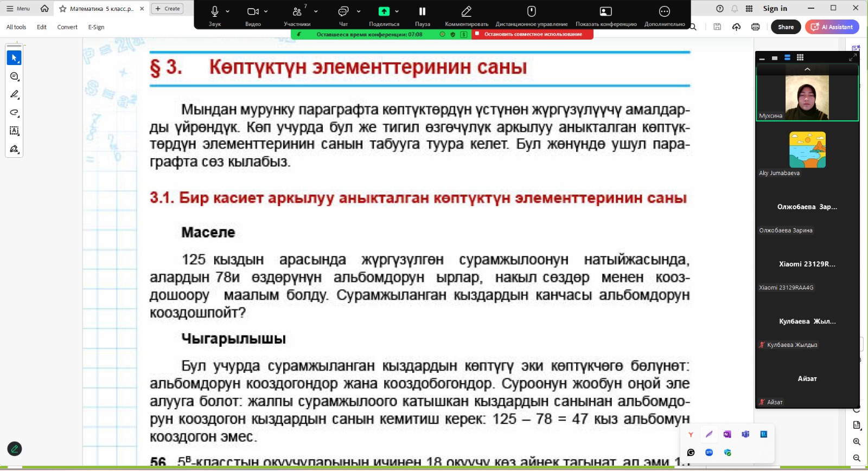Viewport: 868px width, 471px height.
Task: Open Дистанционное управление remote control
Action: pyautogui.click(x=531, y=11)
